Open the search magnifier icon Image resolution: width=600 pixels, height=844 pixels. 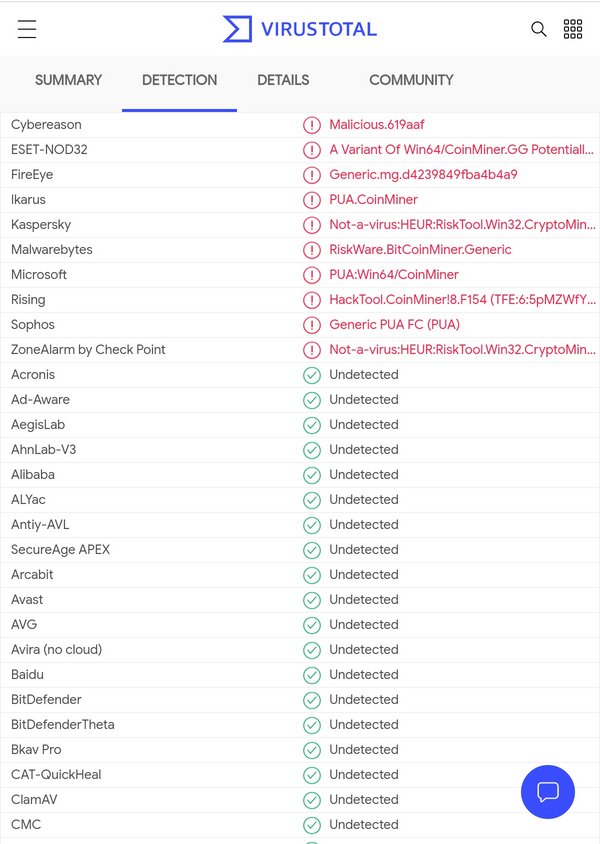pyautogui.click(x=538, y=29)
